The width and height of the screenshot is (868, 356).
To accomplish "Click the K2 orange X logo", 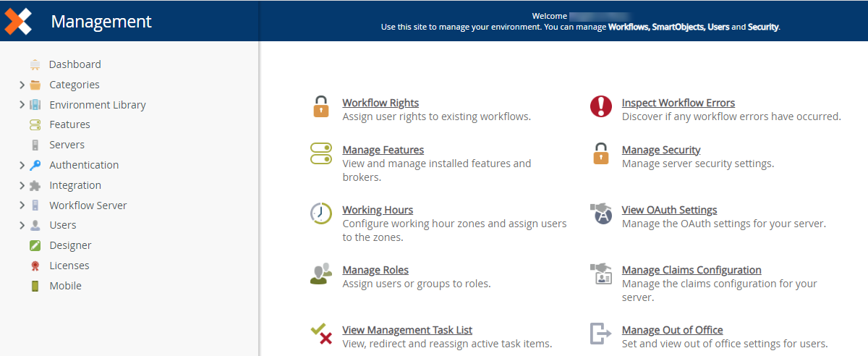I will pyautogui.click(x=18, y=21).
